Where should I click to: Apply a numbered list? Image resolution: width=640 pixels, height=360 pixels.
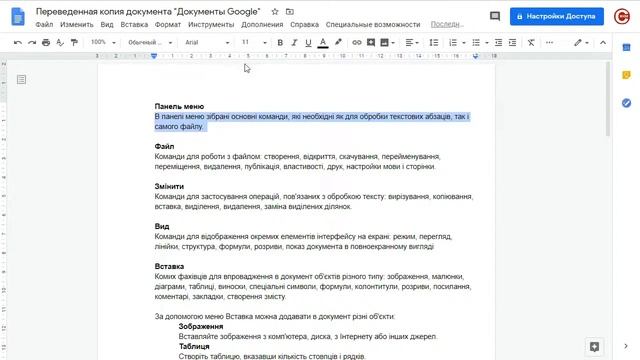pyautogui.click(x=453, y=42)
